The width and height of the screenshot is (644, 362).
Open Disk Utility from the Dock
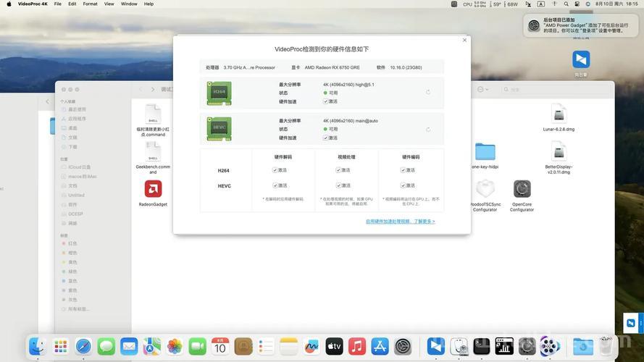pos(459,346)
